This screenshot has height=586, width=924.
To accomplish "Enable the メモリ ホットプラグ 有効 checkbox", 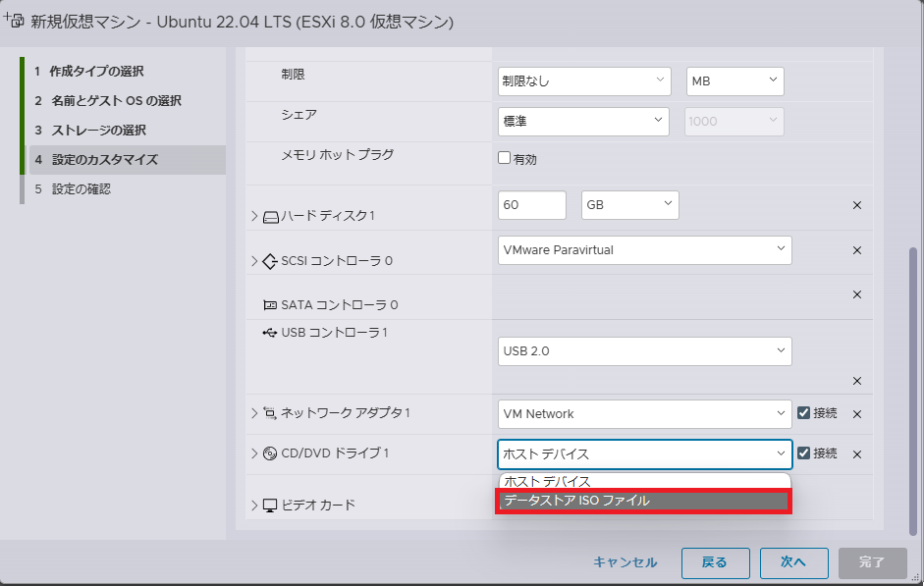I will (x=505, y=158).
